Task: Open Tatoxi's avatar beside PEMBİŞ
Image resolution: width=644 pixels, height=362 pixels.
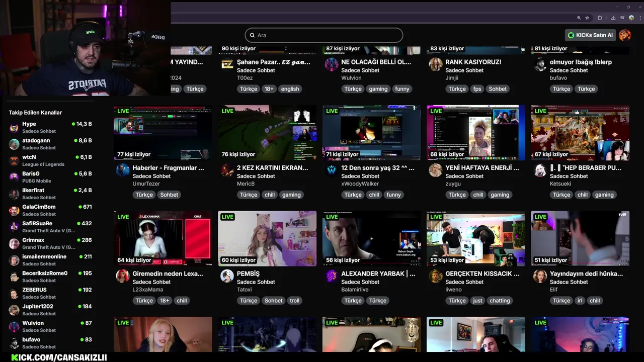Action: pos(227,276)
